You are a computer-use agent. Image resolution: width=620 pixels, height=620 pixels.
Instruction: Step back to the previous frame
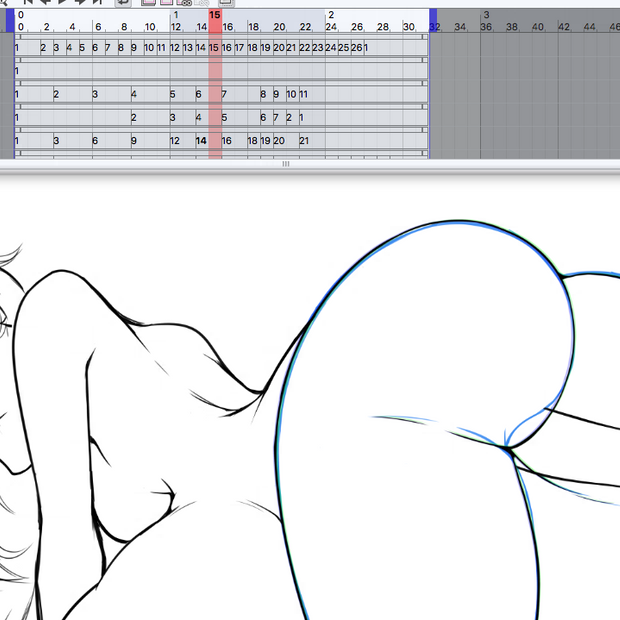pos(45,2)
